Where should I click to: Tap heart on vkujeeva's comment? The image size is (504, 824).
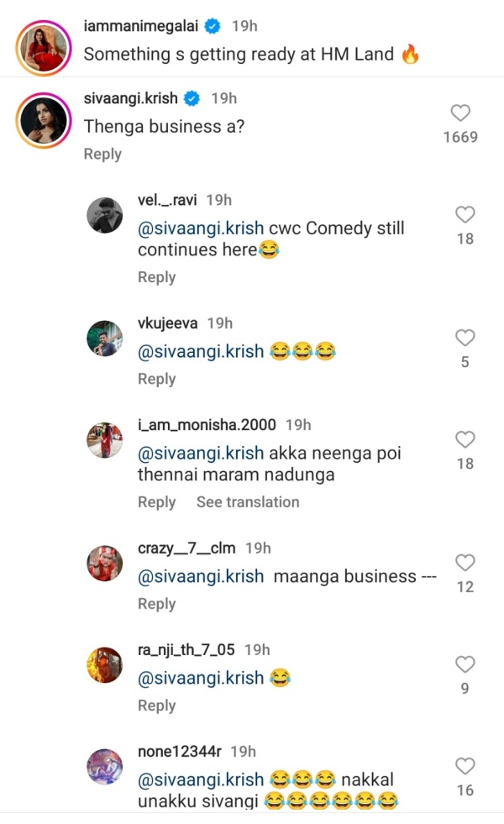point(465,339)
